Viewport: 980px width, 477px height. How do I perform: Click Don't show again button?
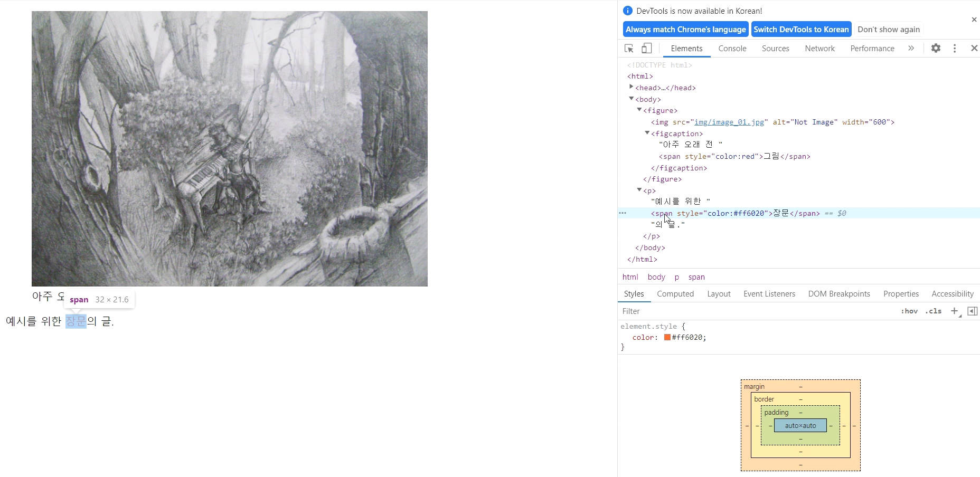coord(889,30)
